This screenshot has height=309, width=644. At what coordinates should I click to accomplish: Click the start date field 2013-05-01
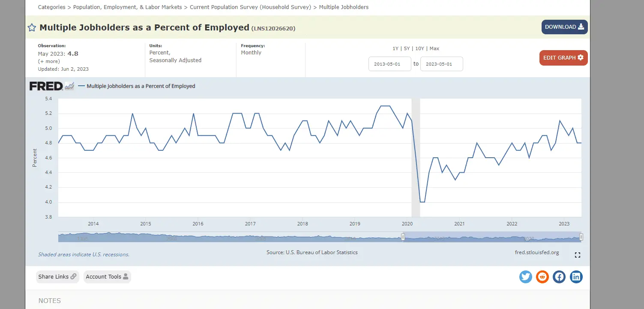pos(389,64)
